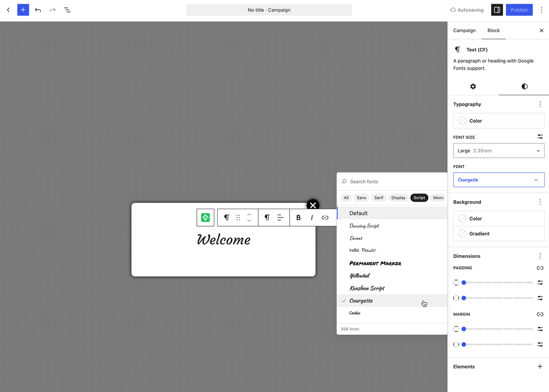Image resolution: width=549 pixels, height=392 pixels.
Task: Filter fonts by All category
Action: [346, 197]
